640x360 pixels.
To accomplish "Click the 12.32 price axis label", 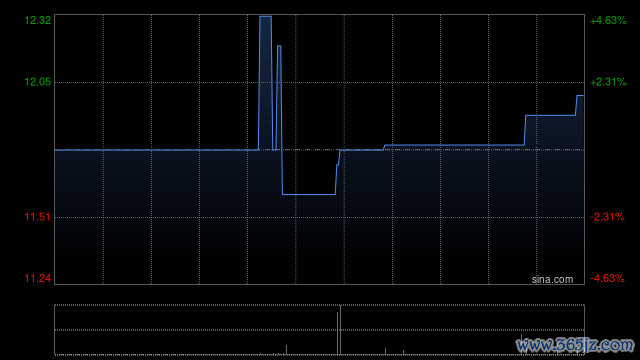I will [x=38, y=20].
